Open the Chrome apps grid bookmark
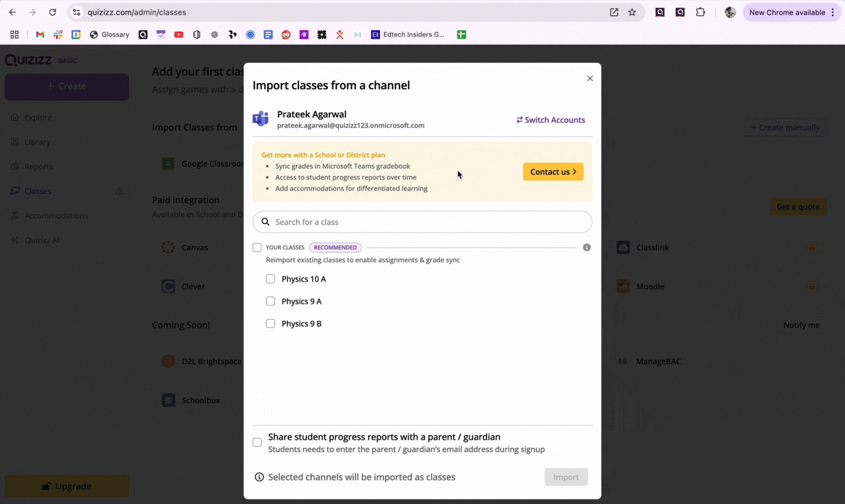 click(x=14, y=34)
